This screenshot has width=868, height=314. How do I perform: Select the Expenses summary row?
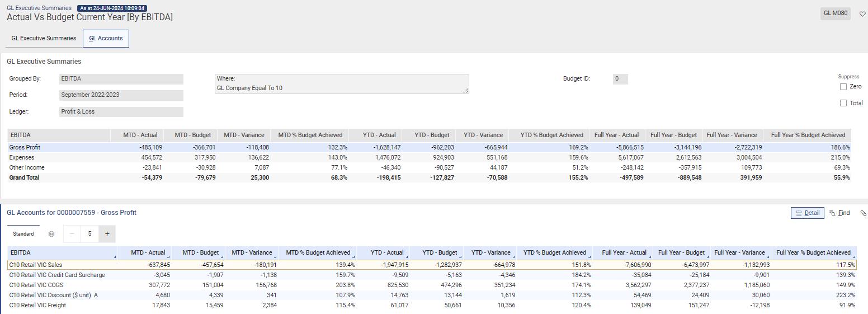(22, 157)
